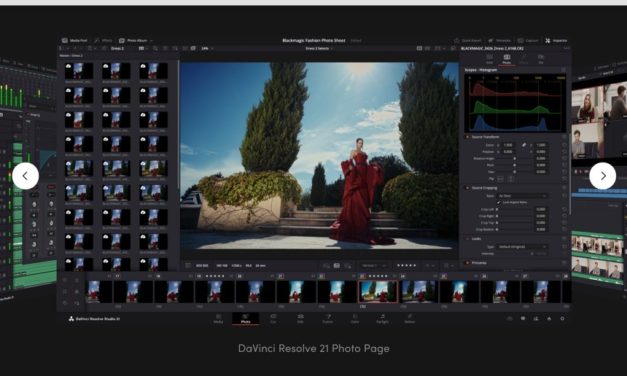Disable the Source Cropping toggle
627x376 pixels.
tap(467, 188)
